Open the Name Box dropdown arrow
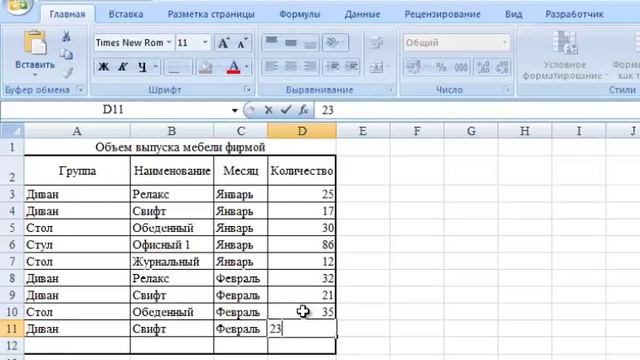Image resolution: width=640 pixels, height=360 pixels. (x=234, y=110)
